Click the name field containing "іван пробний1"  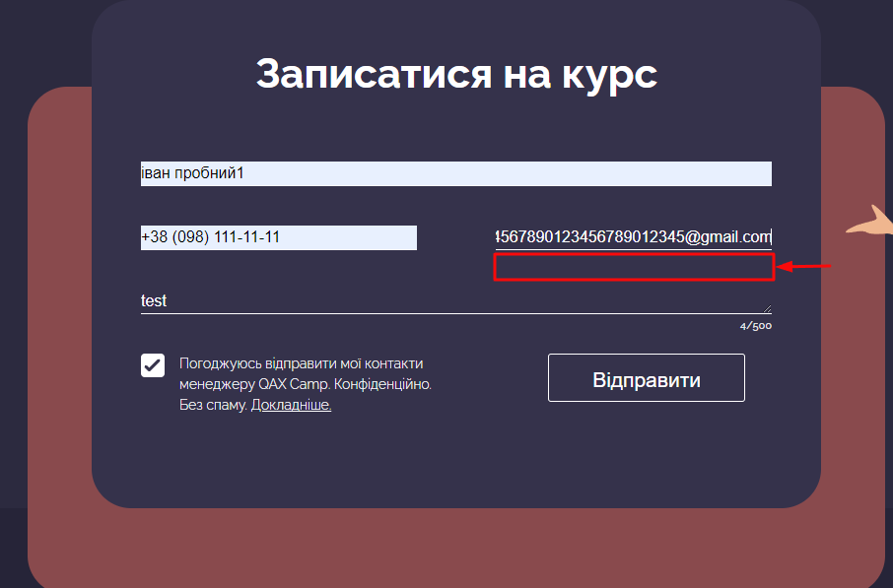(456, 173)
